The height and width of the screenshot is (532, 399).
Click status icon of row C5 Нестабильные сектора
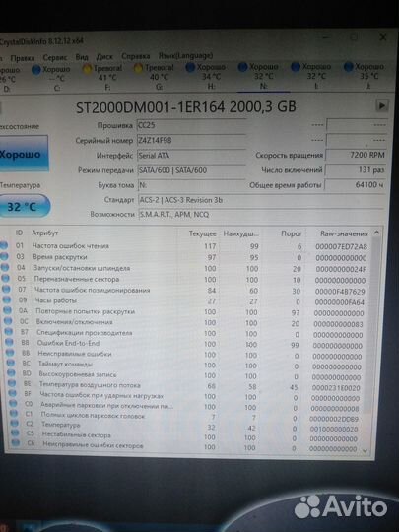point(15,432)
